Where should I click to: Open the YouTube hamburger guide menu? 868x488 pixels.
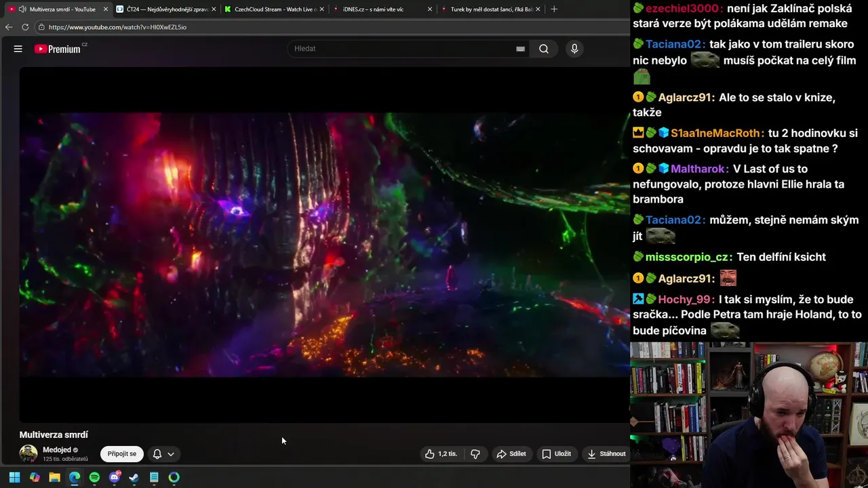(18, 49)
